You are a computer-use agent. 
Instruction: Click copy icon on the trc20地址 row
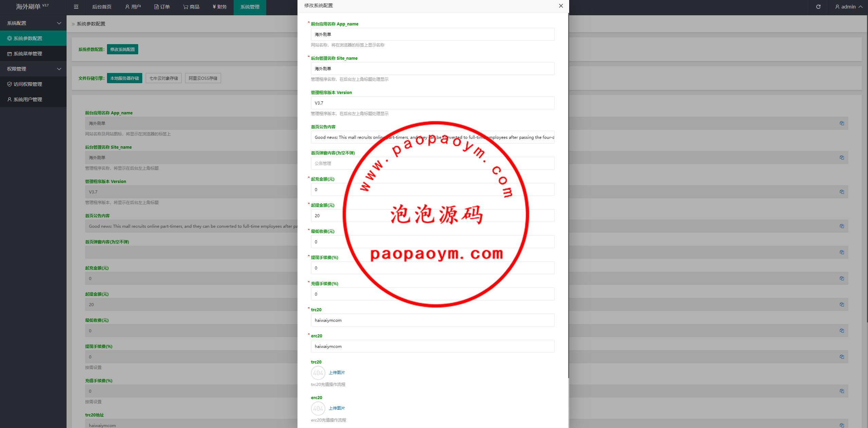[x=842, y=425]
